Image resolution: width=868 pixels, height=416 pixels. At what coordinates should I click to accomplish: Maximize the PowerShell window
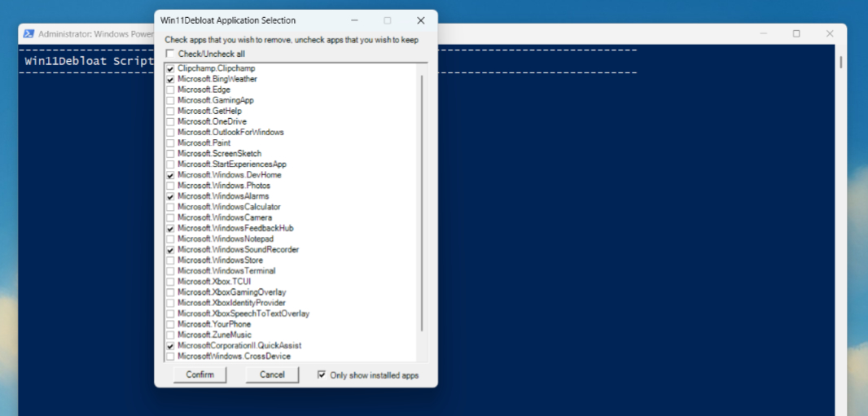coord(796,33)
